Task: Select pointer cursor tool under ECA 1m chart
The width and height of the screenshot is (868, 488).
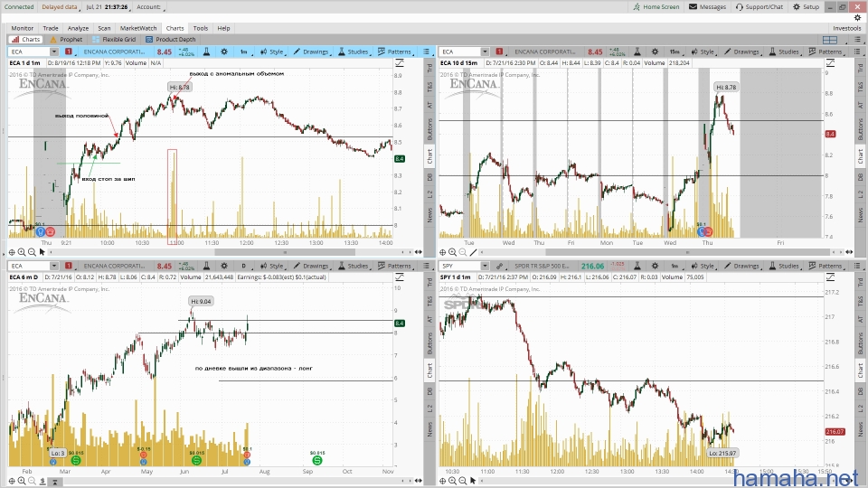Action: [42, 252]
